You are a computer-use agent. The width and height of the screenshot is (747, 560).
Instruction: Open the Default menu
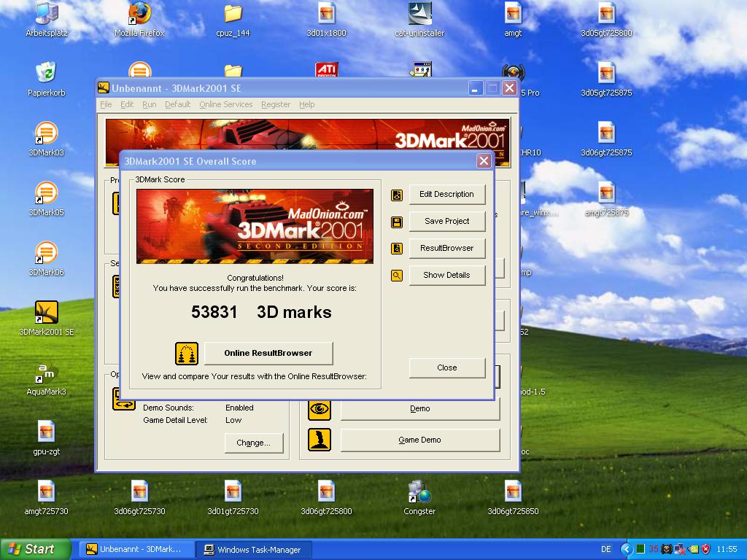point(178,104)
